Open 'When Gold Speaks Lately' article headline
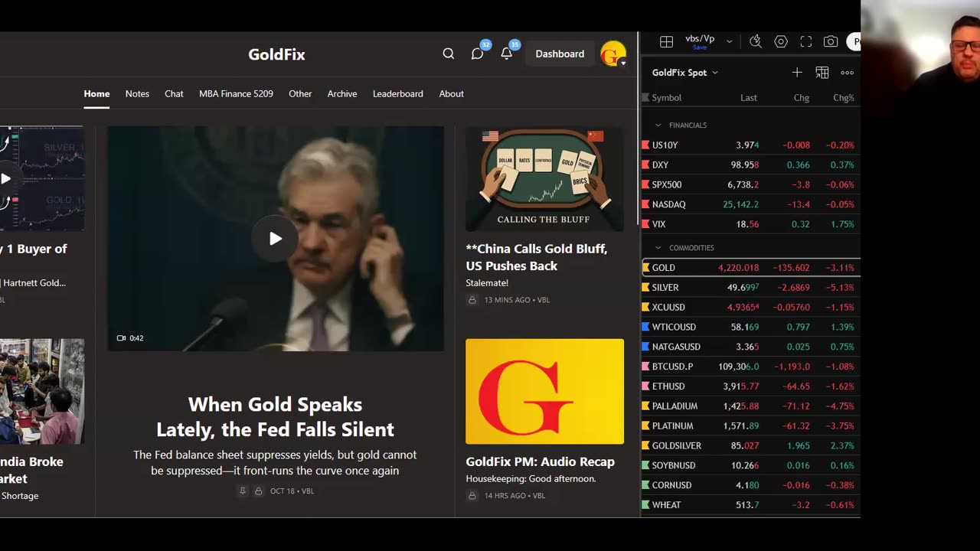This screenshot has width=980, height=551. [276, 416]
